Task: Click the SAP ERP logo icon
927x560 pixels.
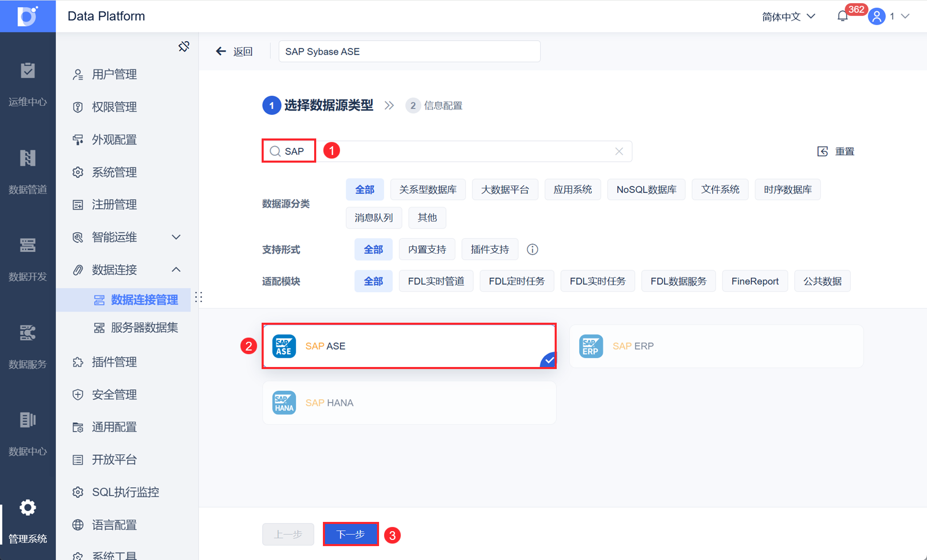Action: tap(591, 346)
